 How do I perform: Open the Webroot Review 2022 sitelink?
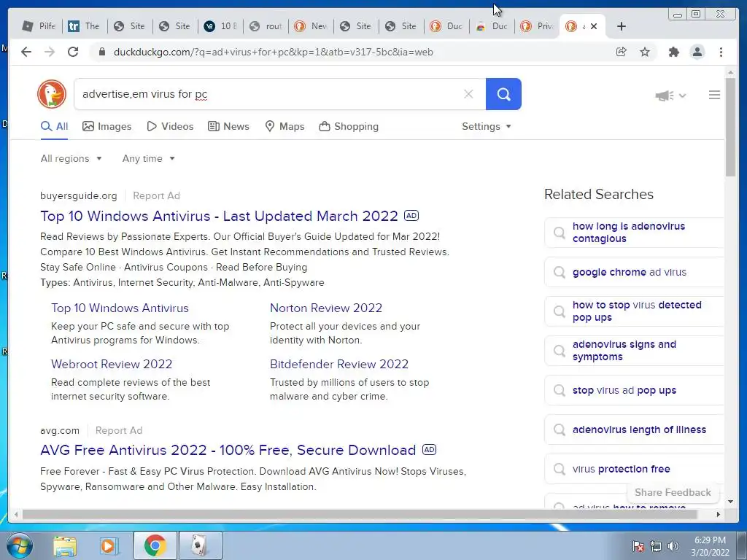pos(112,365)
